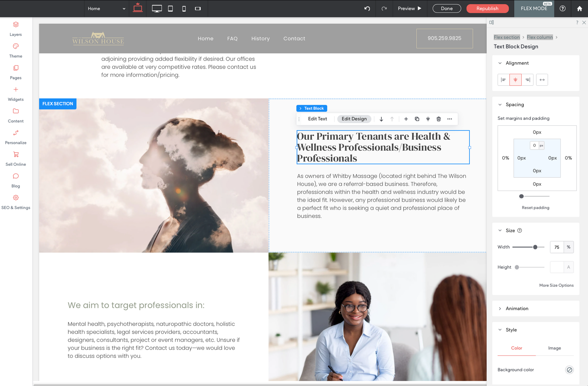Image resolution: width=588 pixels, height=386 pixels.
Task: Select the Image tab under Style section
Action: tap(554, 348)
